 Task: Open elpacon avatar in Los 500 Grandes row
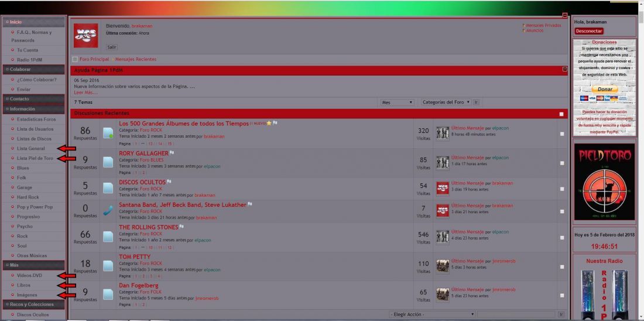(443, 133)
